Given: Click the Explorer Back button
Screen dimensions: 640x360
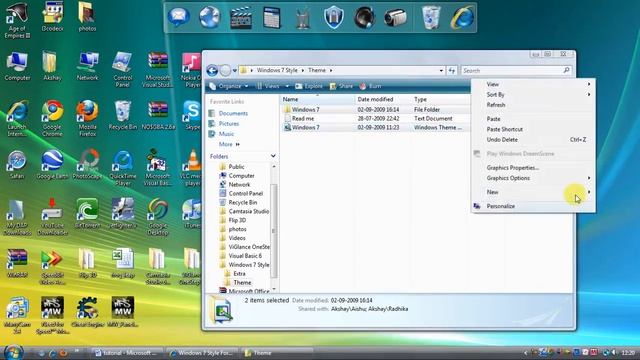Looking at the screenshot, I should point(212,71).
